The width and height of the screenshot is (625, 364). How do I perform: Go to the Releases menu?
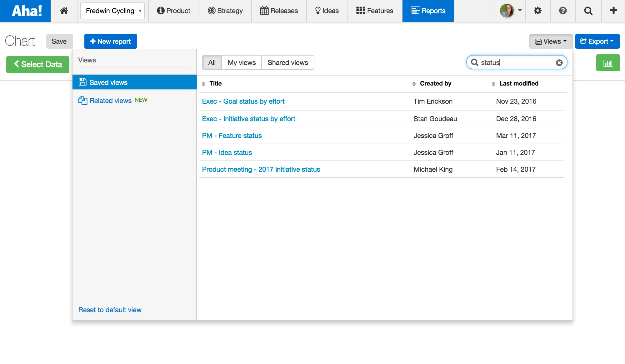click(279, 11)
